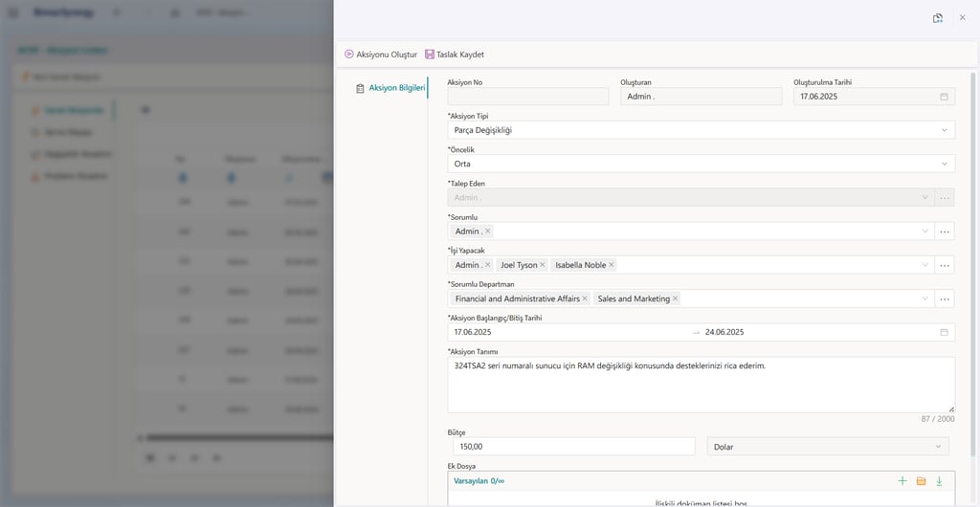
Task: Click the Bütçe amount field 150,00
Action: [574, 447]
